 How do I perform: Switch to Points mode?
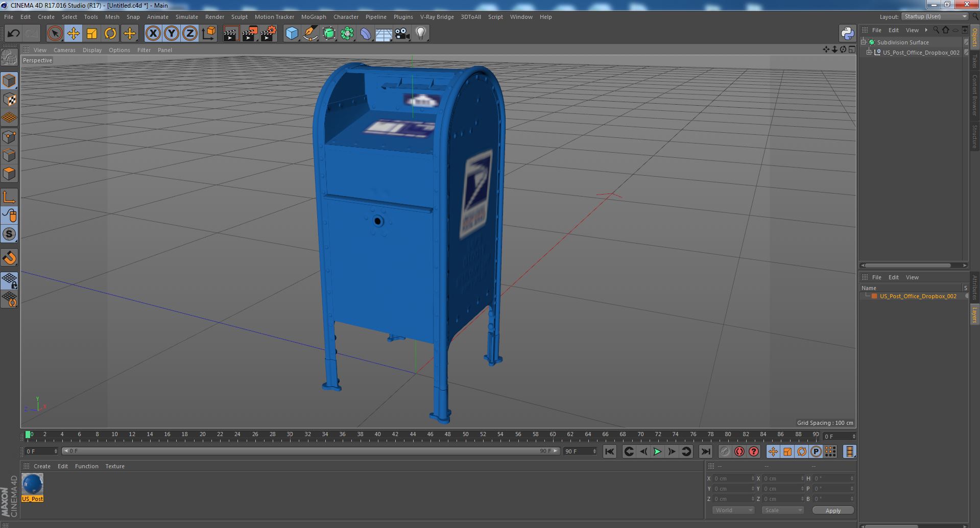(x=9, y=137)
